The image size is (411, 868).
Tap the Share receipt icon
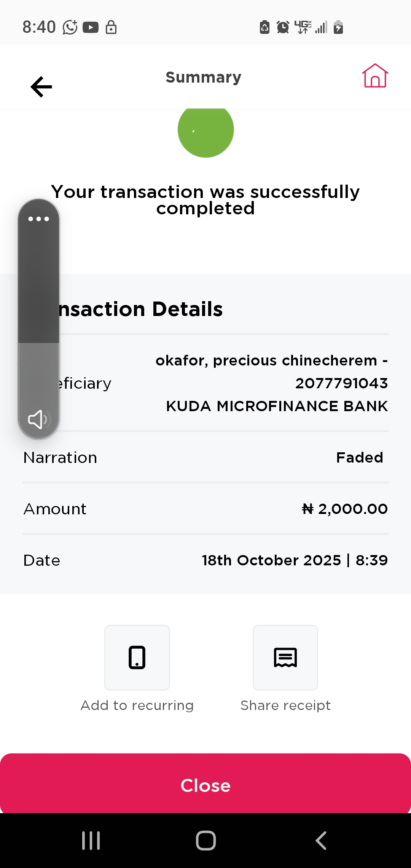pos(285,657)
